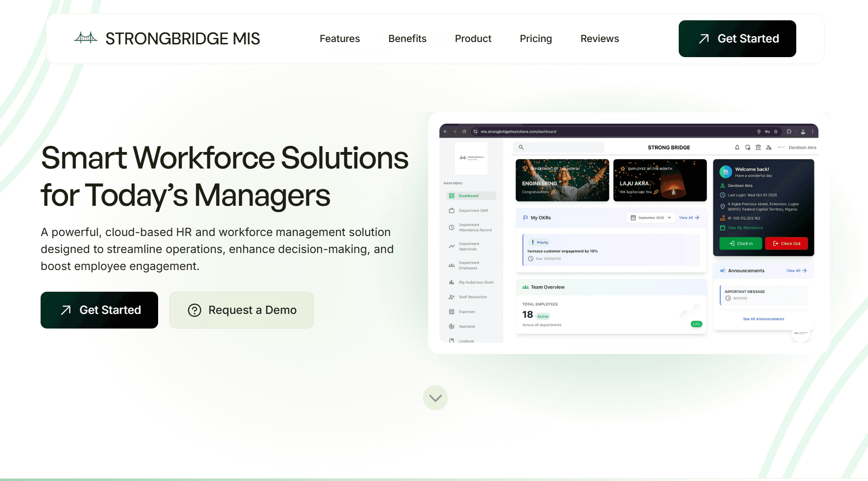
Task: Click the Department Appraisals trend-line icon
Action: click(452, 246)
